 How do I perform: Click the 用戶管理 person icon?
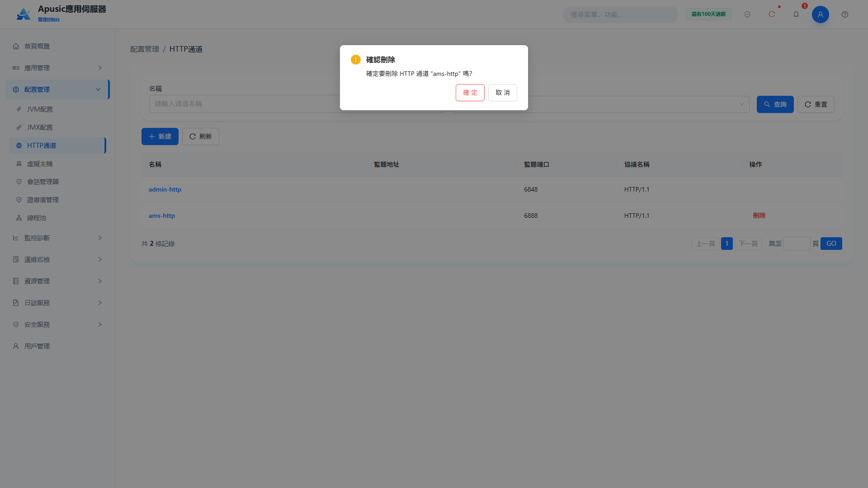(16, 346)
